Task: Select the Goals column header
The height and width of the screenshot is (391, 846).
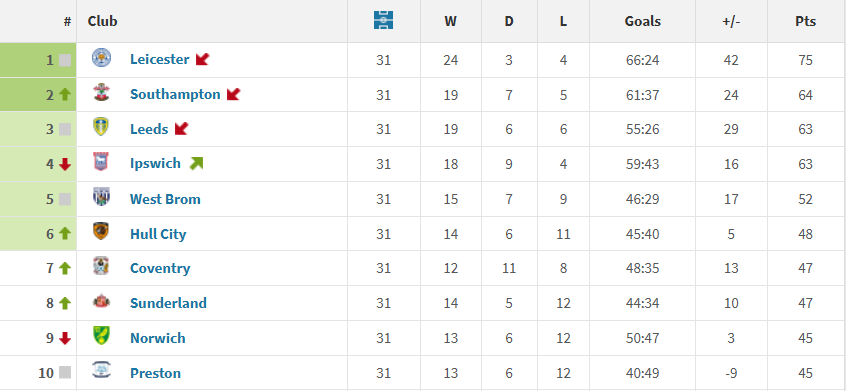Action: point(643,22)
